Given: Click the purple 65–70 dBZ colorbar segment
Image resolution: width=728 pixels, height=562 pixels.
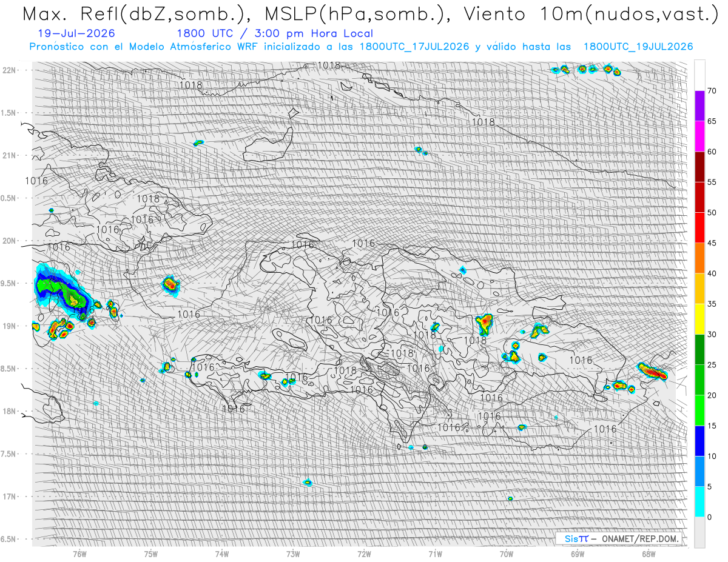Looking at the screenshot, I should [699, 106].
